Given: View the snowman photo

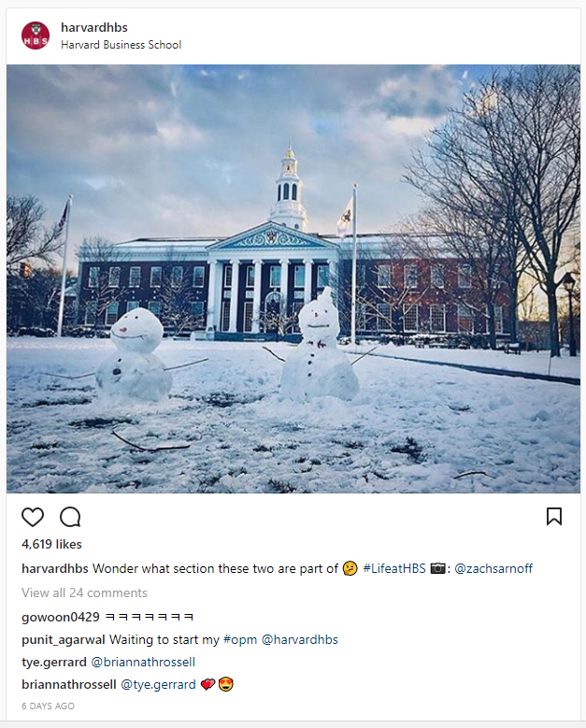Looking at the screenshot, I should point(293,278).
